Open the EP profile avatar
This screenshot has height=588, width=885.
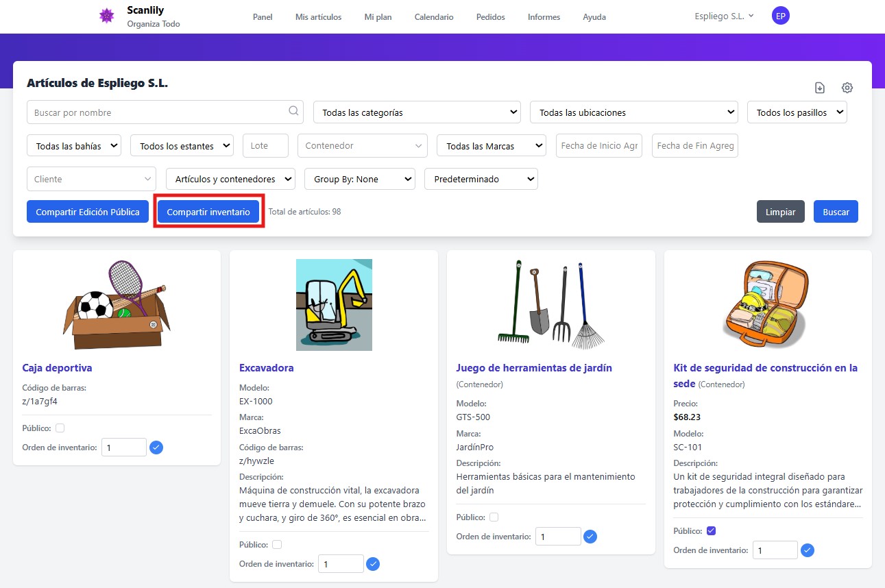[x=781, y=15]
